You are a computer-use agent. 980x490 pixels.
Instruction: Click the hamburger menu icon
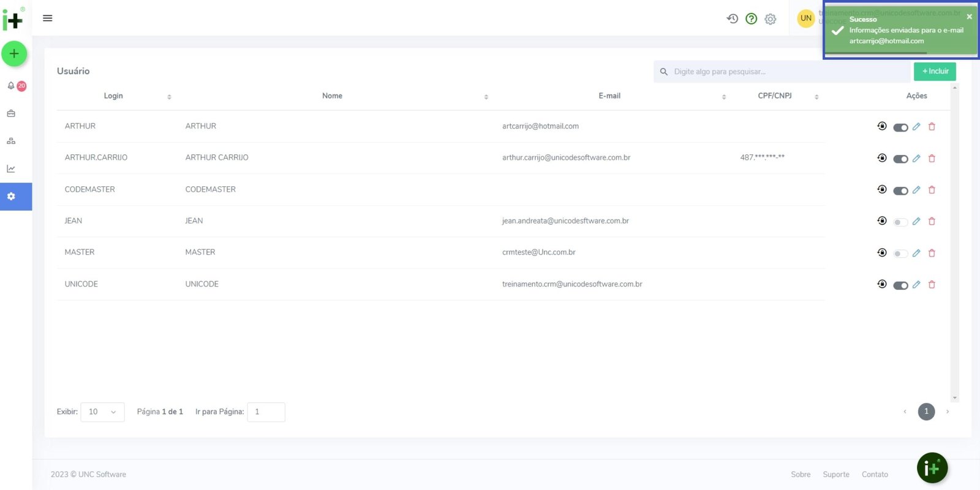tap(47, 18)
